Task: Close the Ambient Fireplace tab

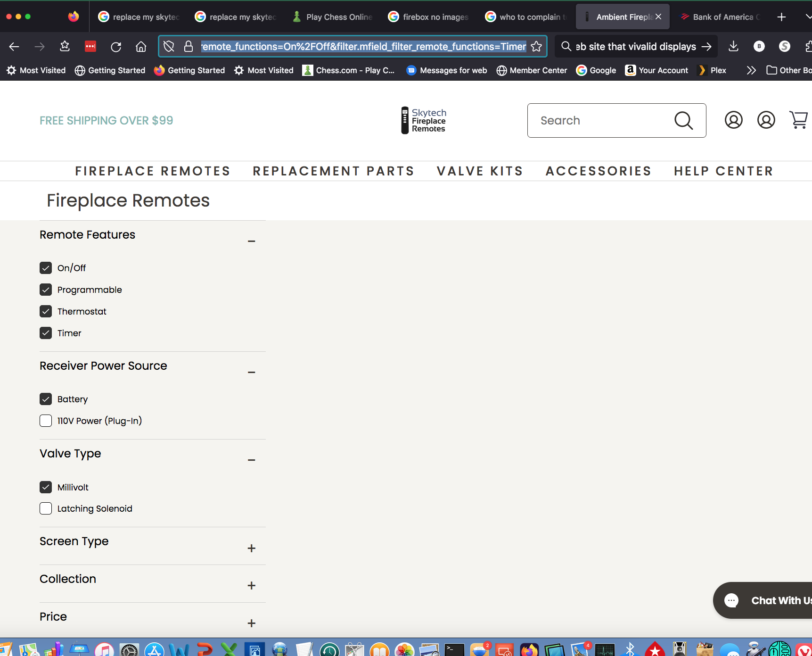Action: click(x=658, y=17)
